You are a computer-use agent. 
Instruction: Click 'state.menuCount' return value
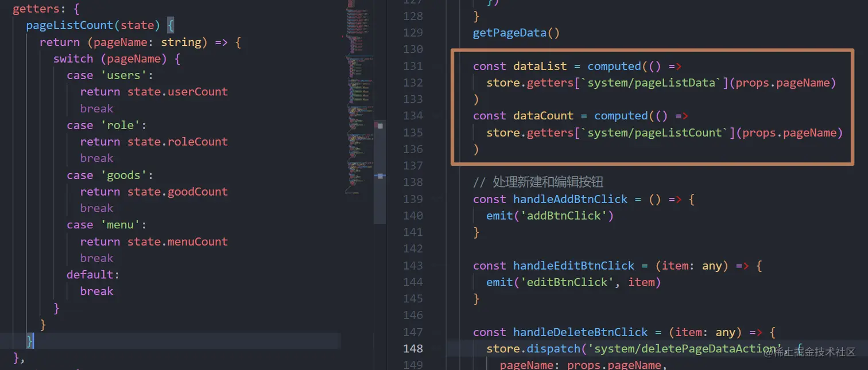177,242
